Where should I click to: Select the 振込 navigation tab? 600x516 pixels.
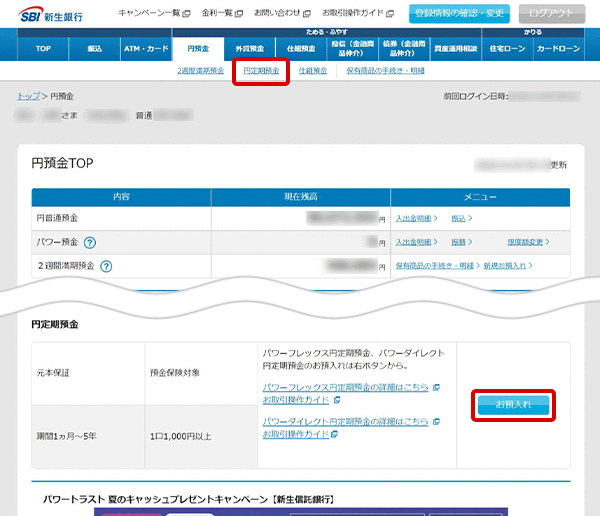(95, 49)
